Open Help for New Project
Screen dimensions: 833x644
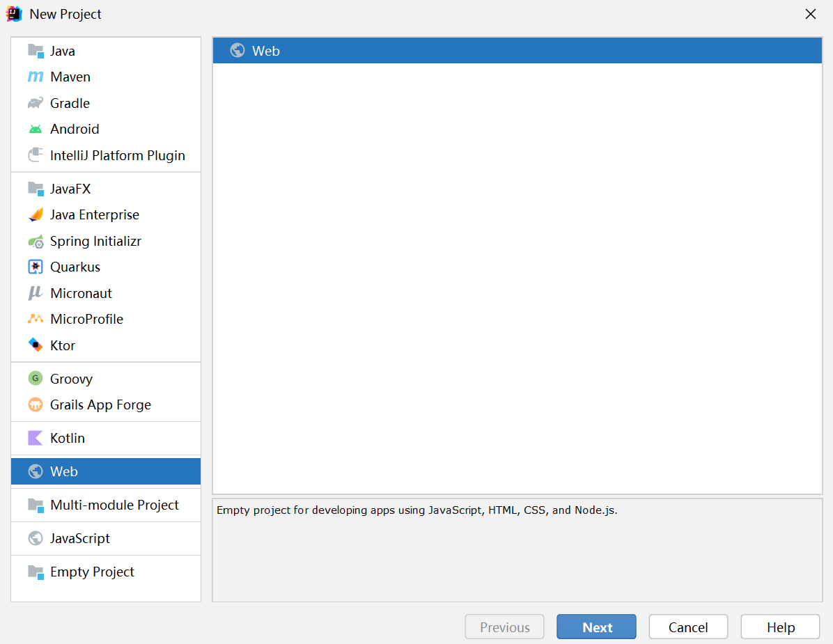[x=780, y=627]
